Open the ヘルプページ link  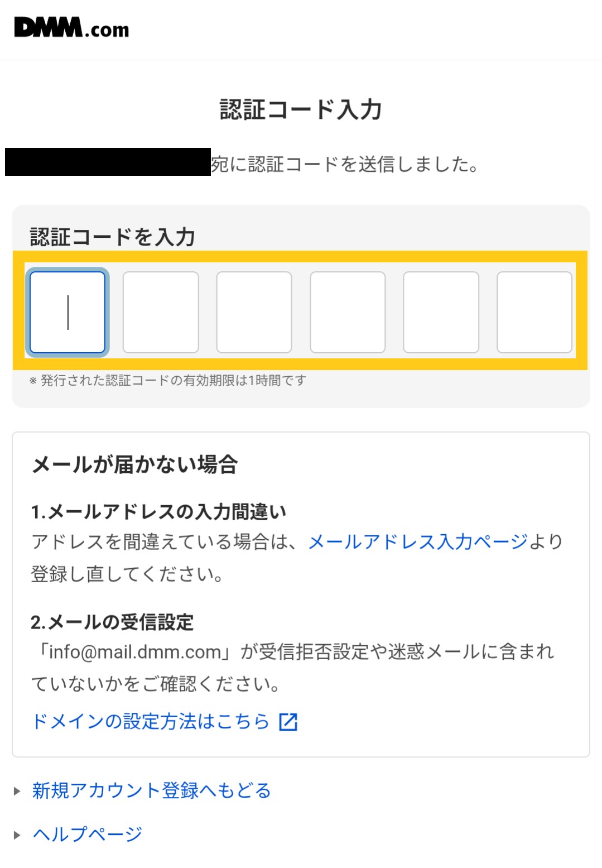[x=88, y=834]
